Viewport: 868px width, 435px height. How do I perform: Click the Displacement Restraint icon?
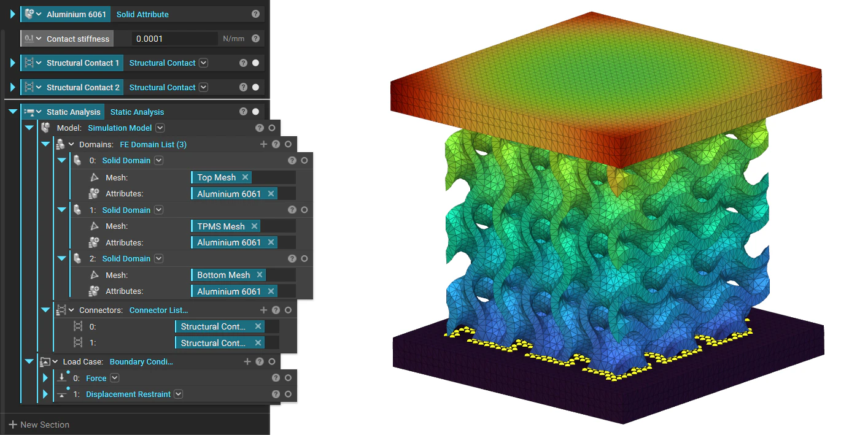(62, 395)
